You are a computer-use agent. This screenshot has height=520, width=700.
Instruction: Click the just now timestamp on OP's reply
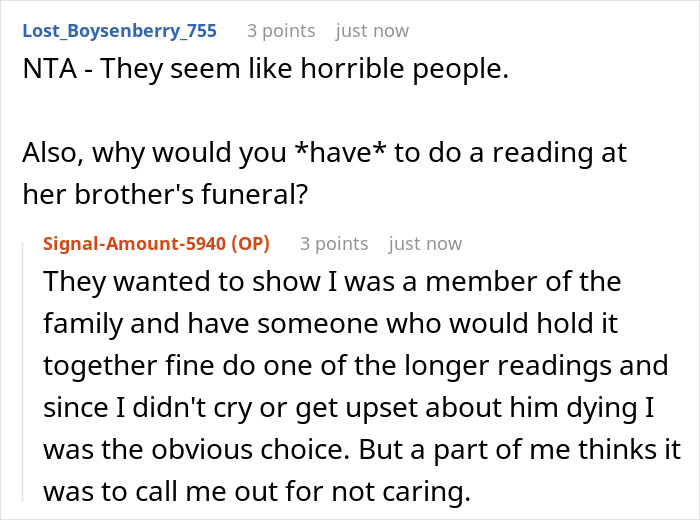(425, 244)
